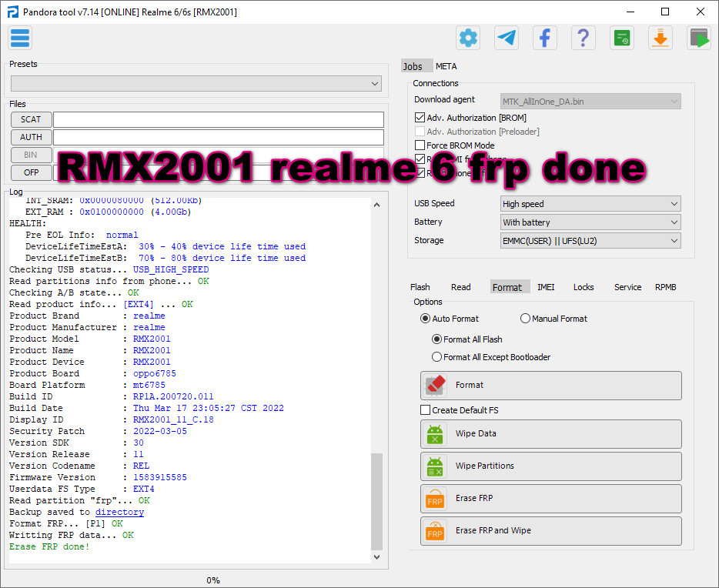Click the BIN file button
Image resolution: width=719 pixels, height=588 pixels.
click(x=32, y=155)
